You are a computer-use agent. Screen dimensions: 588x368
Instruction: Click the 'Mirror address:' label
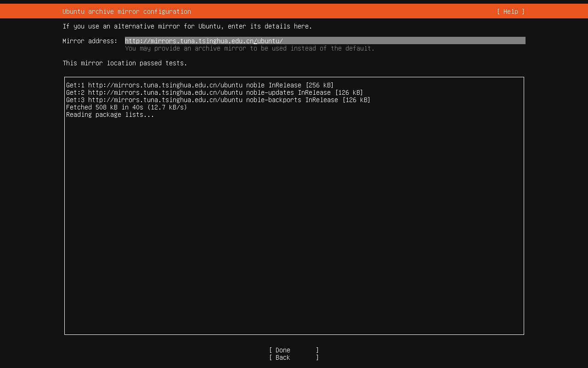click(90, 41)
